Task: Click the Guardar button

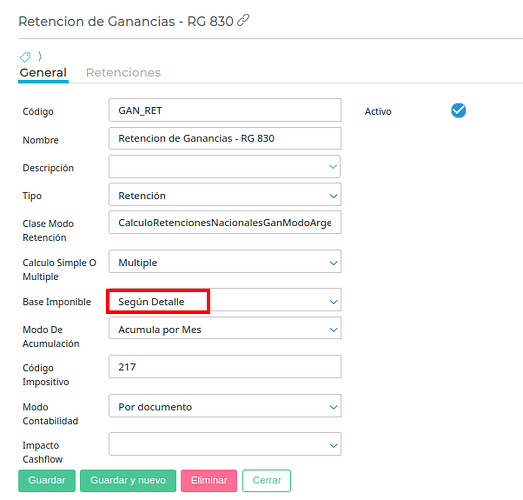Action: [47, 481]
